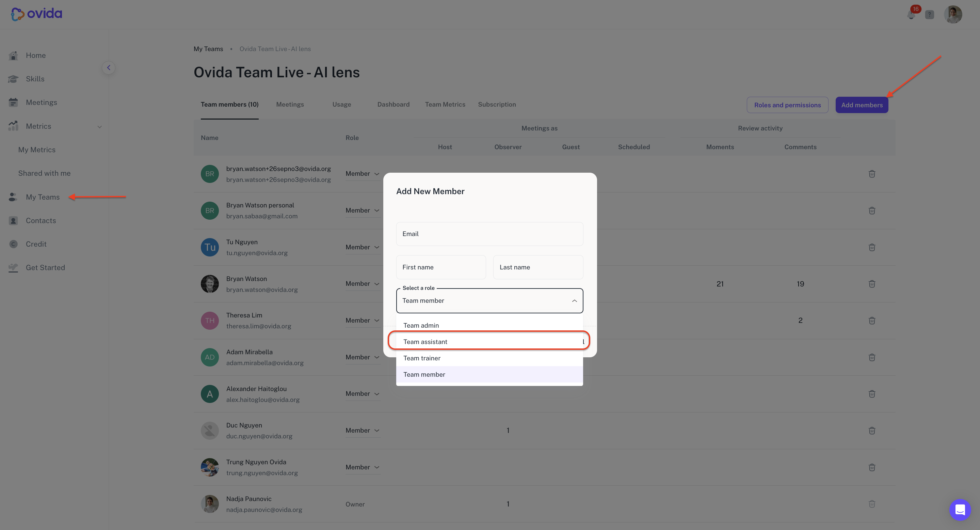Click the Meetings calendar icon
The image size is (980, 530).
13,103
